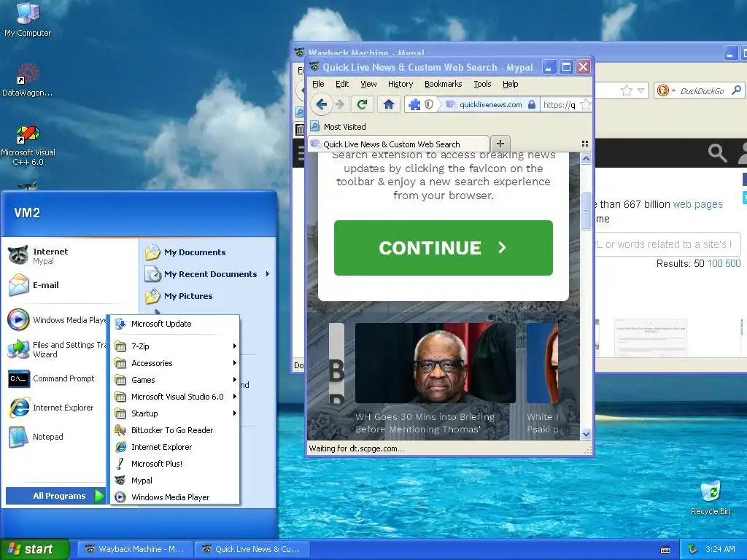The width and height of the screenshot is (747, 560).
Task: Open Files and Settings Transfer Wizard
Action: pyautogui.click(x=56, y=349)
